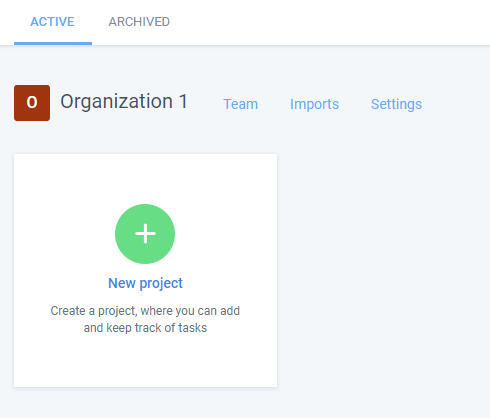Click the white plus sign inside the circle
The height and width of the screenshot is (418, 490).
point(145,234)
